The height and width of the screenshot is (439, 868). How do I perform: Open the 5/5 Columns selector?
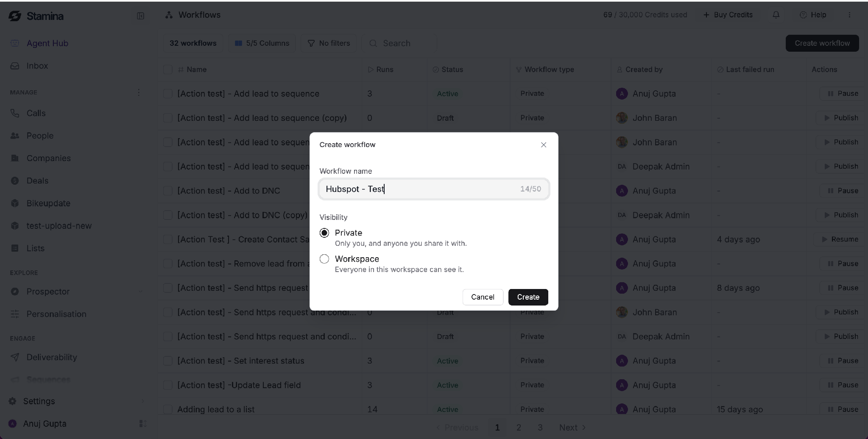[262, 43]
